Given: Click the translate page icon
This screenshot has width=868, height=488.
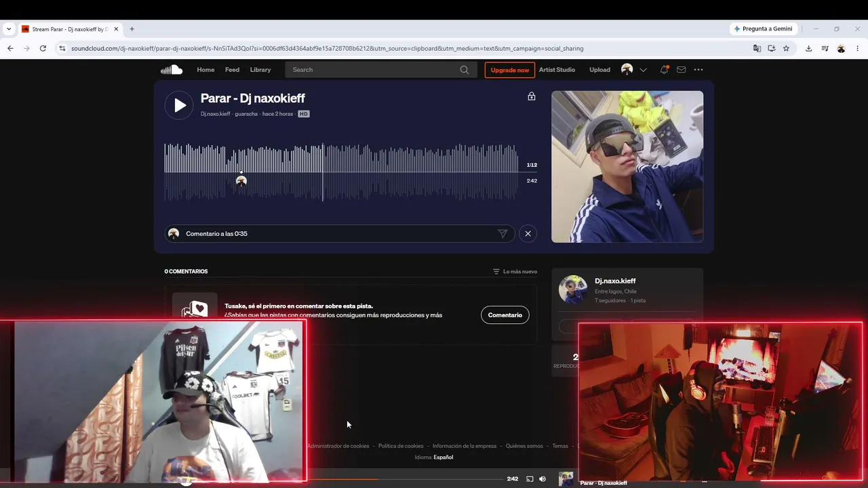Looking at the screenshot, I should [x=757, y=48].
